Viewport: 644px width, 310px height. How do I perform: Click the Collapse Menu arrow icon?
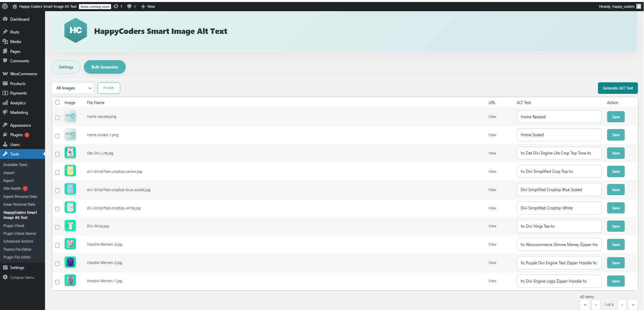click(x=5, y=277)
